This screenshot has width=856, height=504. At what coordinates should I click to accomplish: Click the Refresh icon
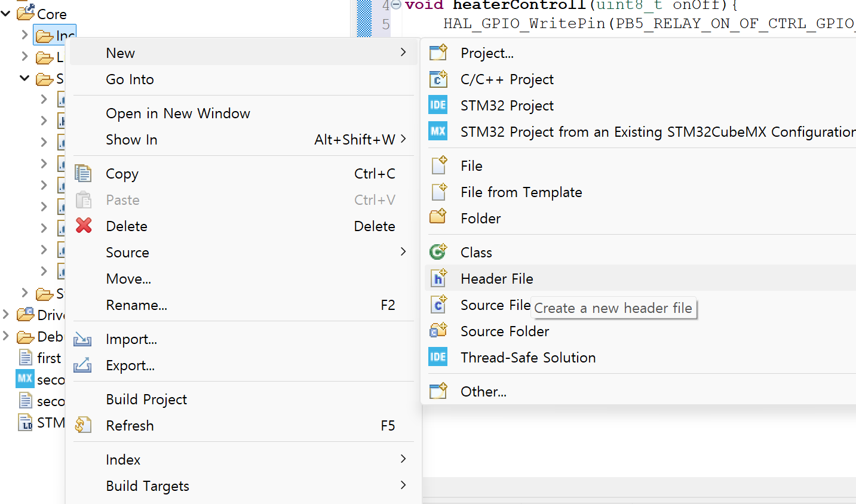pyautogui.click(x=83, y=425)
